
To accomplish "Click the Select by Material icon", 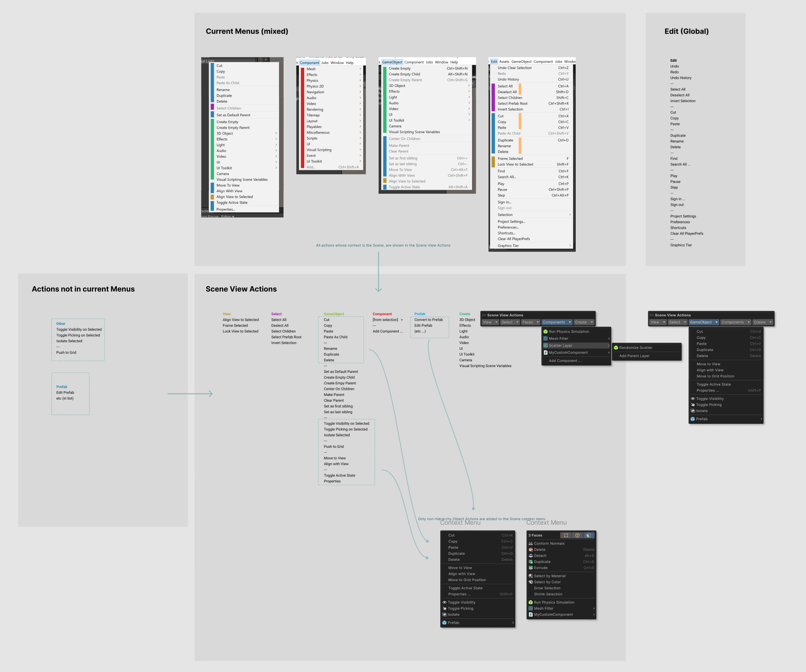I will pos(530,576).
